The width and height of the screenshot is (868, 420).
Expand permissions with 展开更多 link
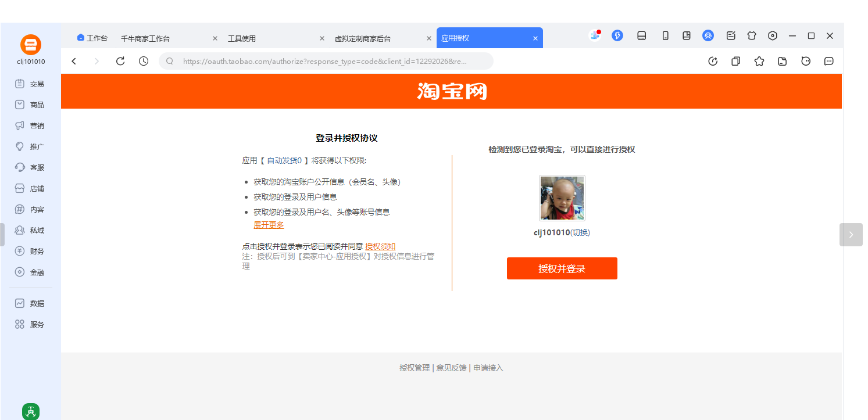pyautogui.click(x=269, y=225)
